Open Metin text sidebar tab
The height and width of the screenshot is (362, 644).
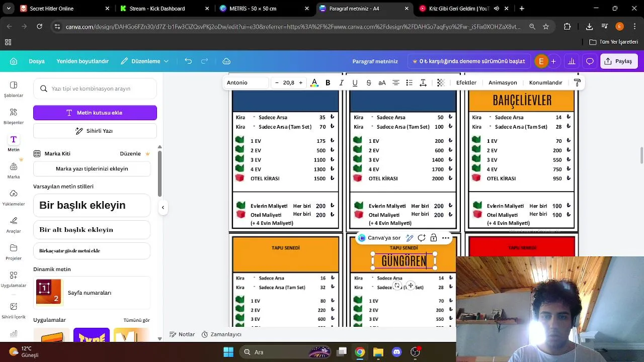coord(14,143)
